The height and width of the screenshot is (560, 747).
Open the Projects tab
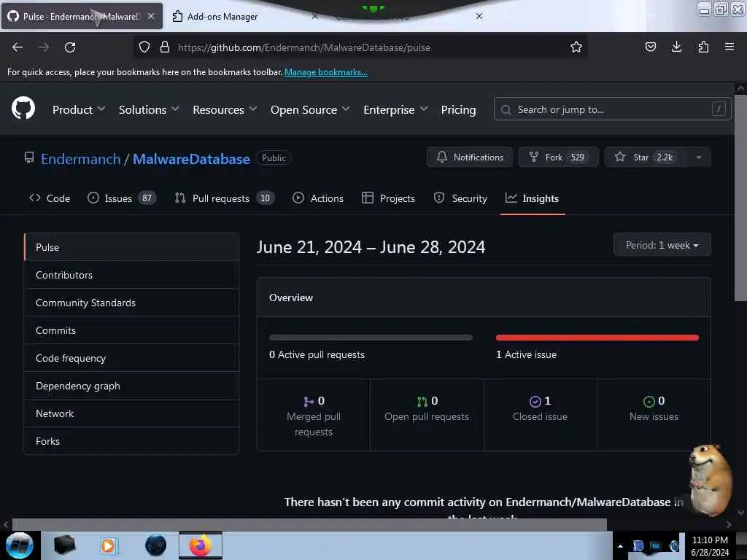[x=388, y=198]
